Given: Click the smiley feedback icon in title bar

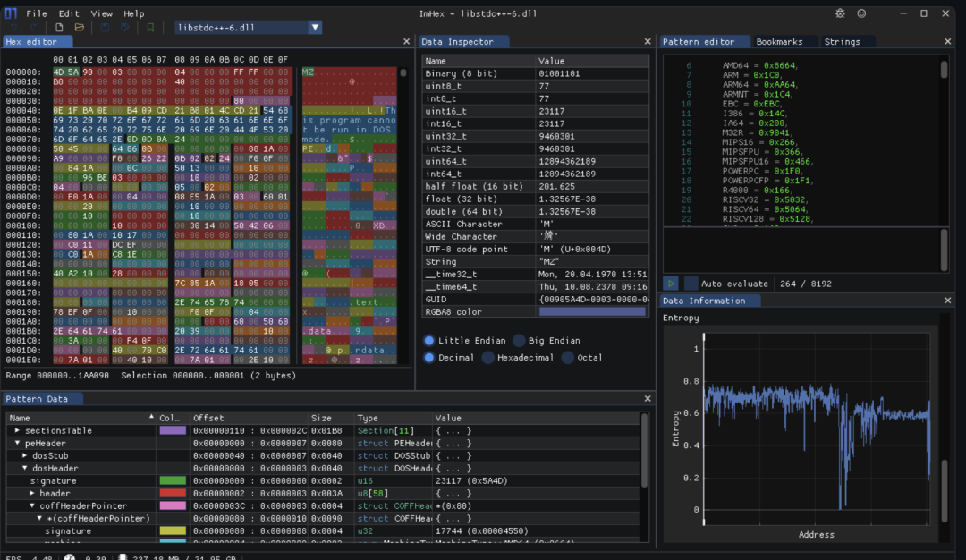Looking at the screenshot, I should click(x=861, y=13).
